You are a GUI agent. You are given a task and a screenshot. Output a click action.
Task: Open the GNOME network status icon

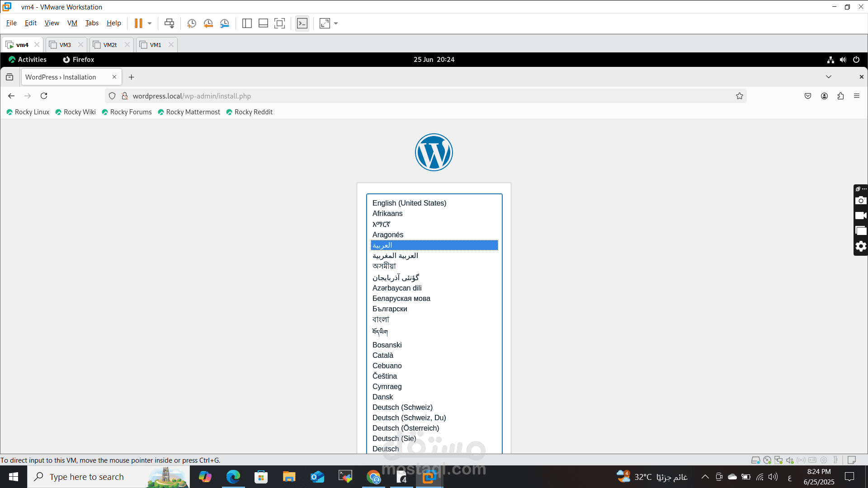click(830, 60)
